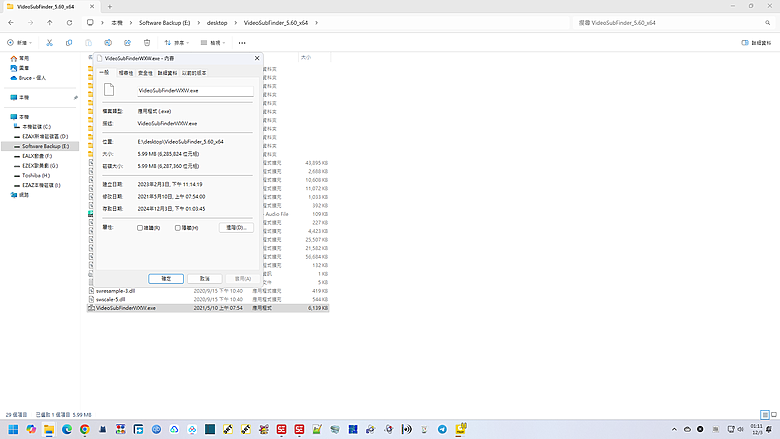Click OK button in properties dialog
This screenshot has width=780, height=439.
[x=166, y=279]
